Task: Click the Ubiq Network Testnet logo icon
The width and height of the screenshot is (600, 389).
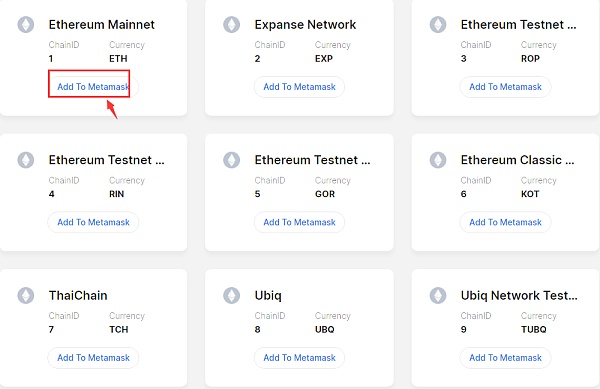Action: point(438,295)
